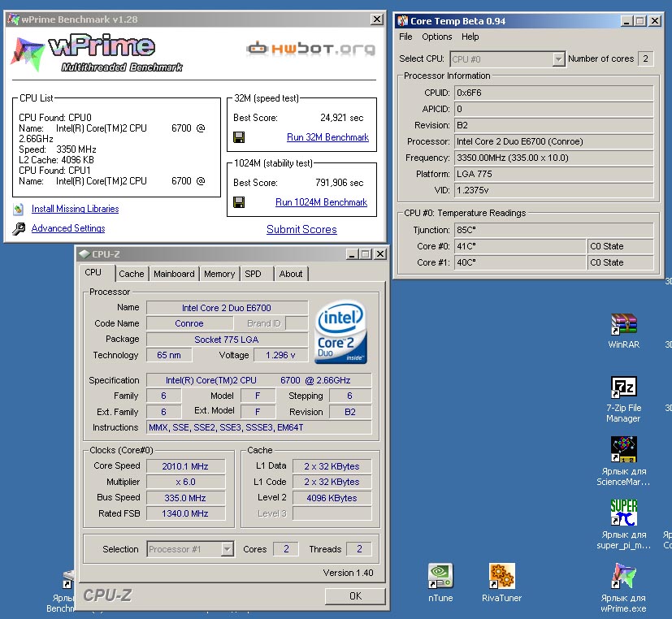The image size is (672, 619).
Task: Click Run 1024M Benchmark link
Action: [322, 202]
